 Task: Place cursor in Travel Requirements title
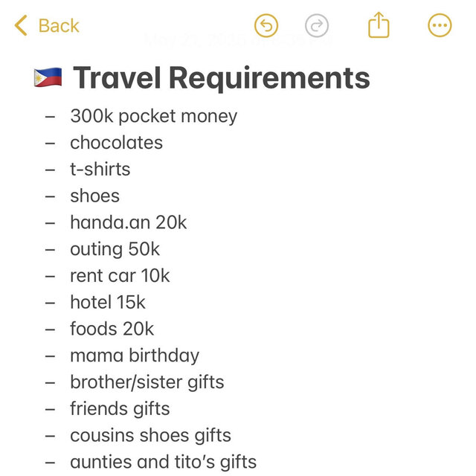click(222, 77)
